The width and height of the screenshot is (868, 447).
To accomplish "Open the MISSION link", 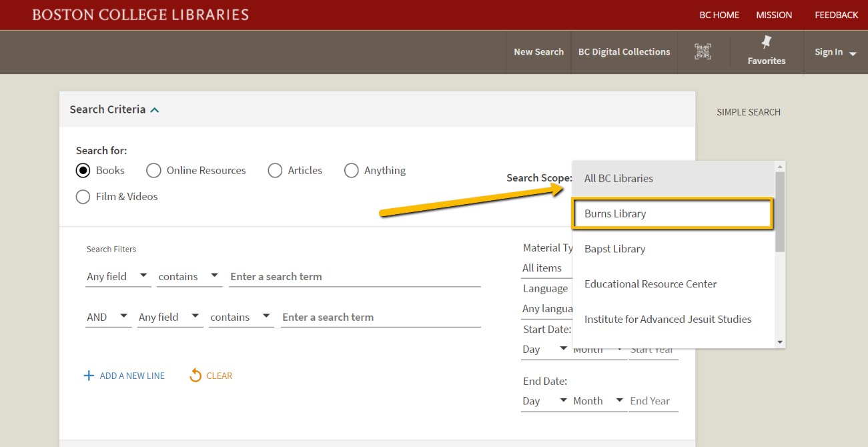I will [774, 15].
